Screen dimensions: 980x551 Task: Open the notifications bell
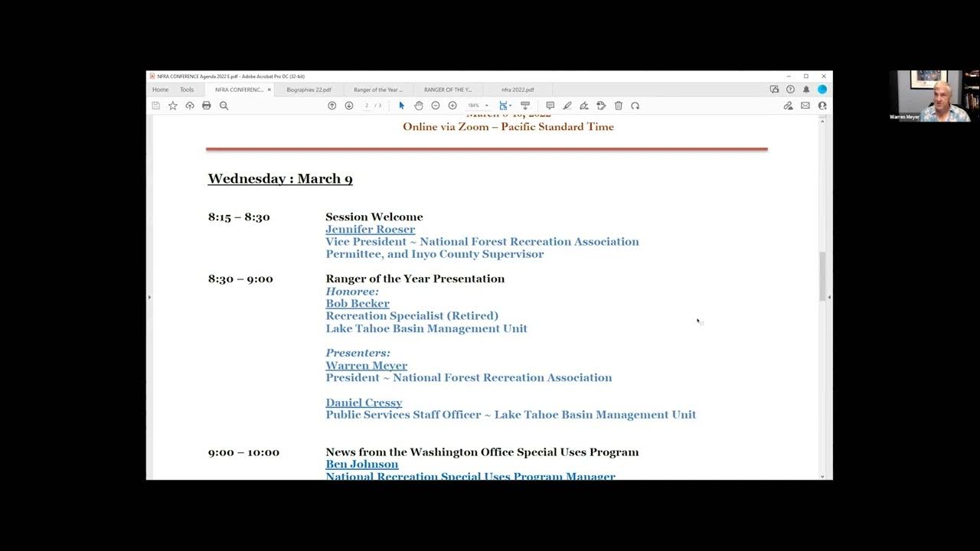click(x=806, y=90)
